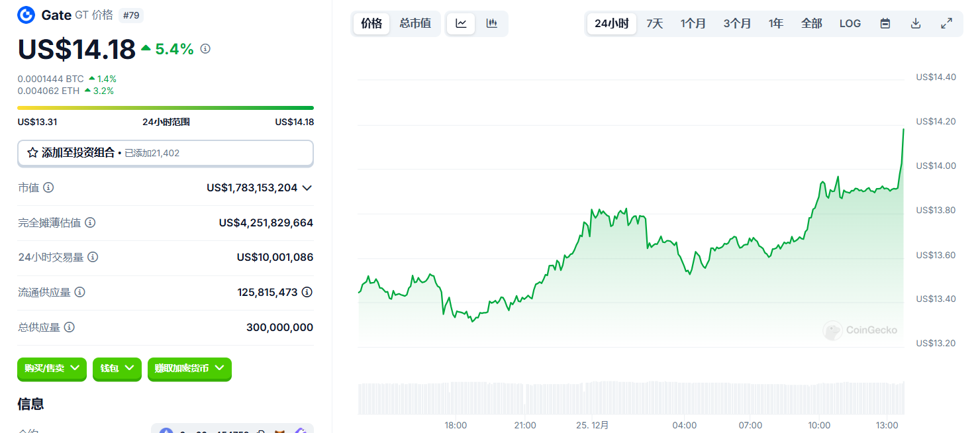Click info icon beside 市值 label

pyautogui.click(x=48, y=187)
